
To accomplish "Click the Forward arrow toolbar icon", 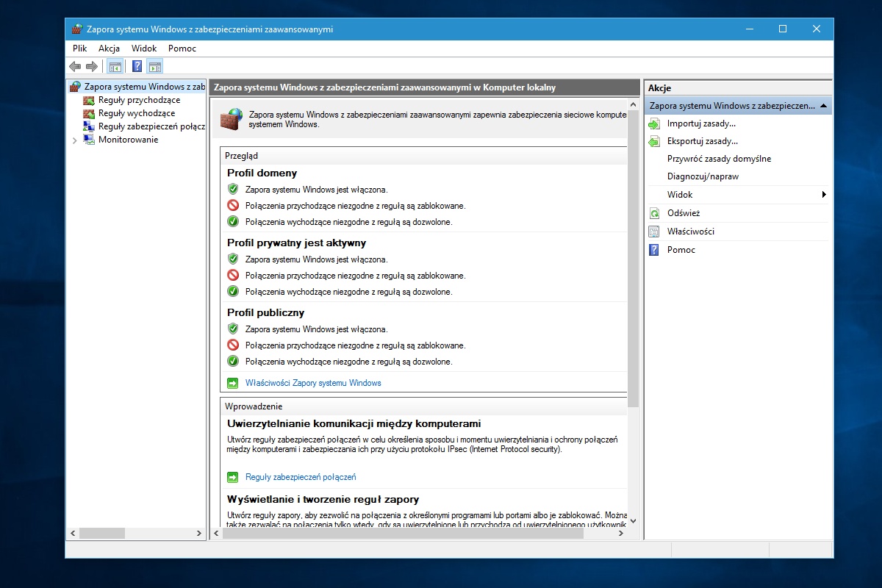I will pos(92,66).
